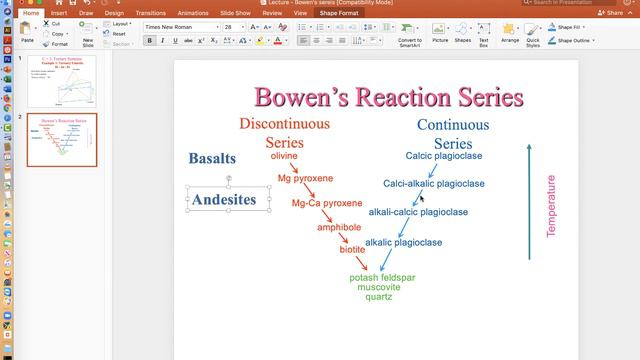Viewport: 640px width, 360px height.
Task: Open line spacing dropdown
Action: [x=370, y=27]
